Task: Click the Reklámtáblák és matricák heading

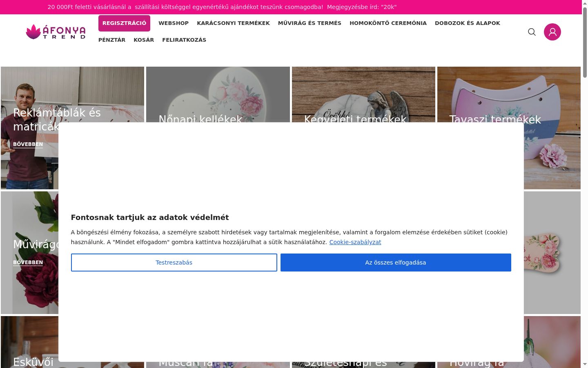Action: pyautogui.click(x=57, y=119)
